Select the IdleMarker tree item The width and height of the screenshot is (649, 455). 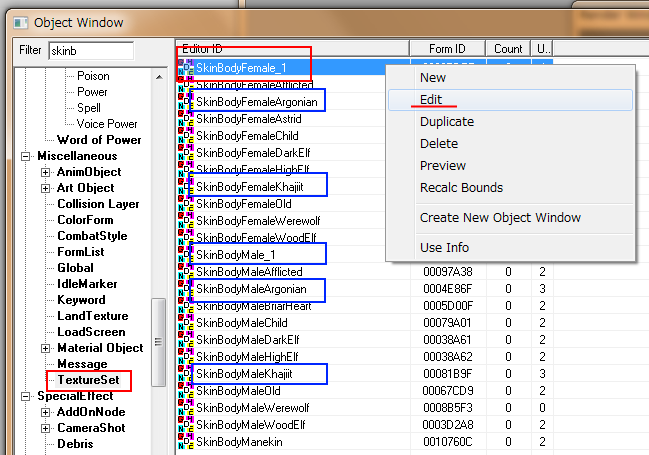click(x=87, y=284)
